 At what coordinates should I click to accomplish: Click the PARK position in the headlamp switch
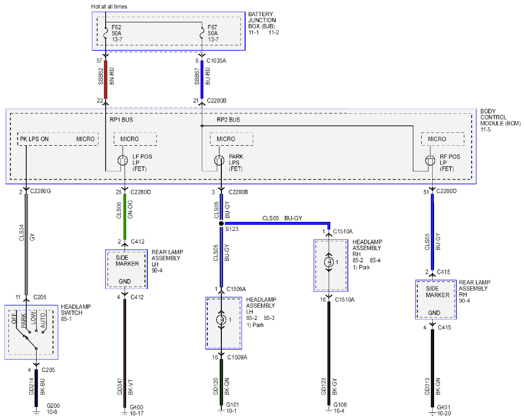pyautogui.click(x=24, y=320)
